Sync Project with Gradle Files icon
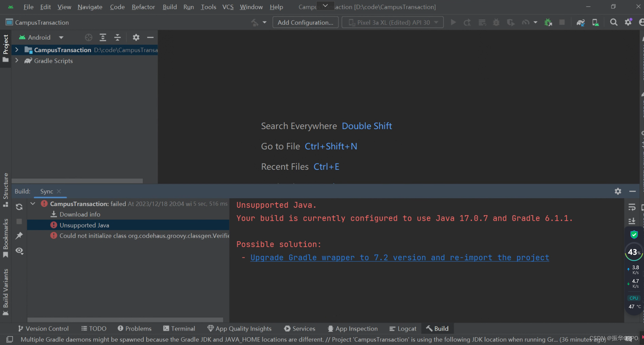The height and width of the screenshot is (345, 644). pos(581,23)
